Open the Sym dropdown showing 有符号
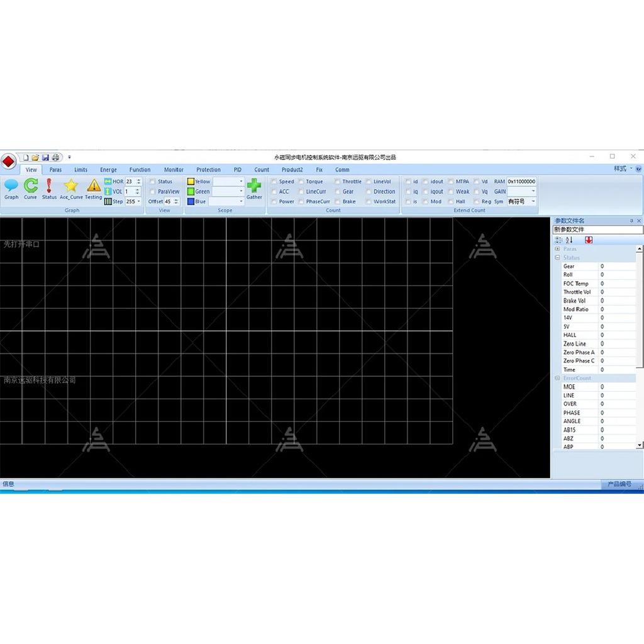This screenshot has height=644, width=644. [533, 201]
